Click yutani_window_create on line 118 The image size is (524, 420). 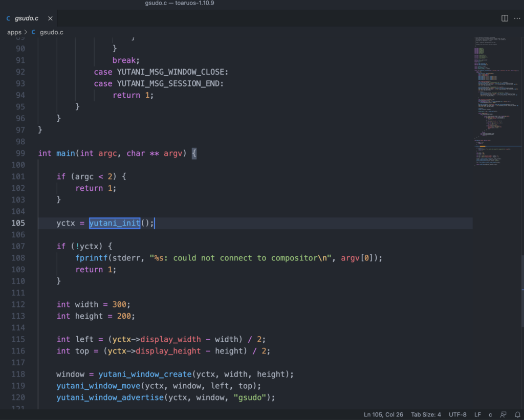click(145, 374)
